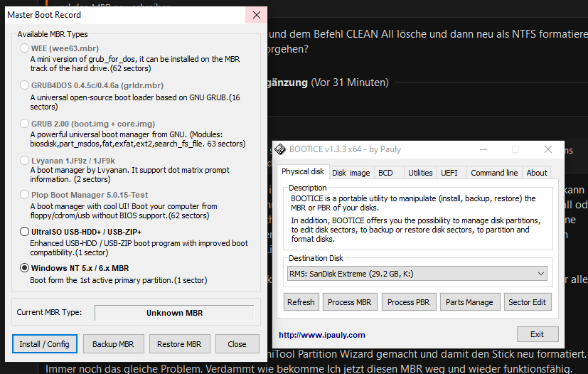
Task: Select the GRUB4DOS 0.4.5c/0.4.6a radio option
Action: [24, 85]
